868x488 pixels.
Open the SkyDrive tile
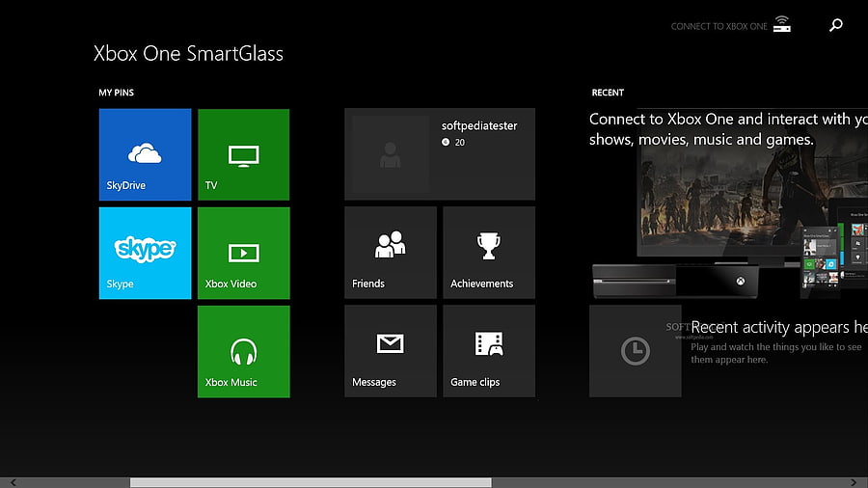click(145, 154)
